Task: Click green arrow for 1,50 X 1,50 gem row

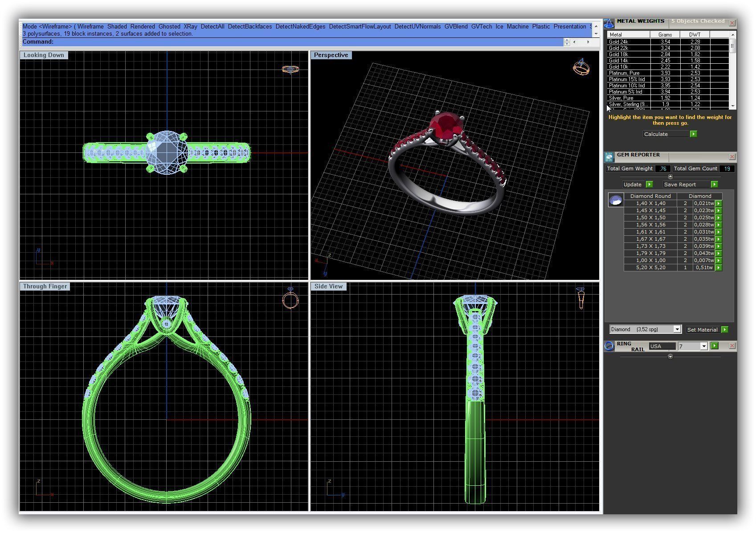Action: pos(719,217)
